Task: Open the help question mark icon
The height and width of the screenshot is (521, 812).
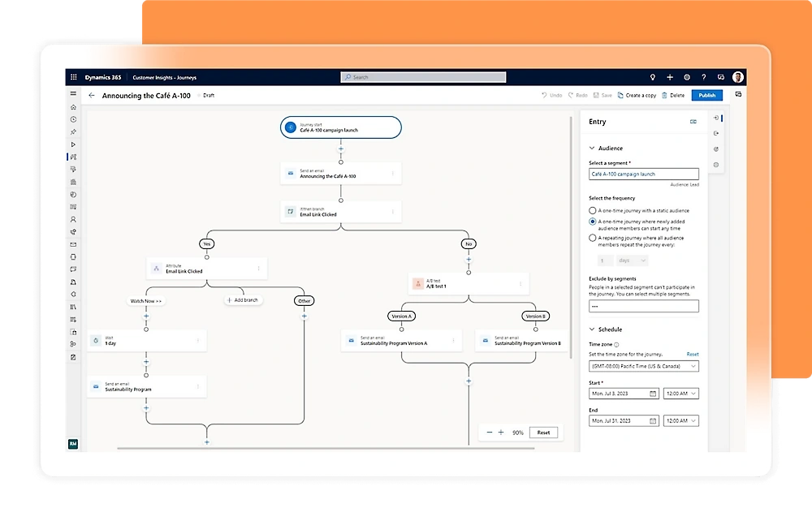Action: click(x=704, y=77)
